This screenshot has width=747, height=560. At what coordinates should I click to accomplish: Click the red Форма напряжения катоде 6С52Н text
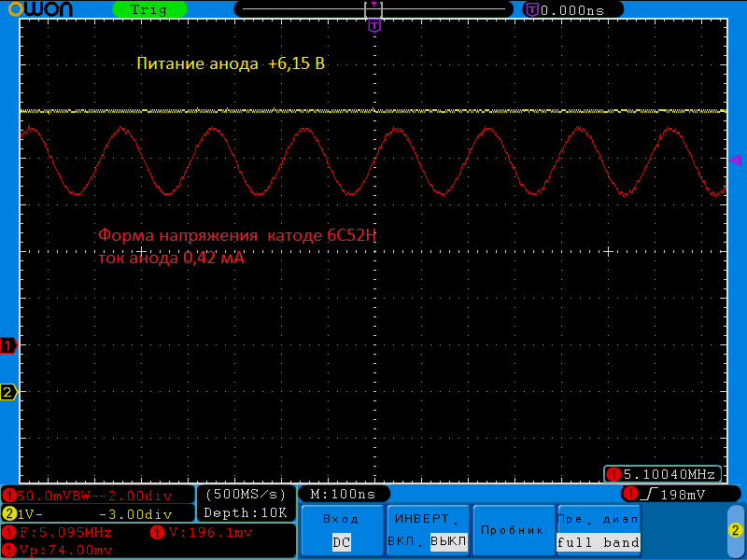tap(238, 235)
